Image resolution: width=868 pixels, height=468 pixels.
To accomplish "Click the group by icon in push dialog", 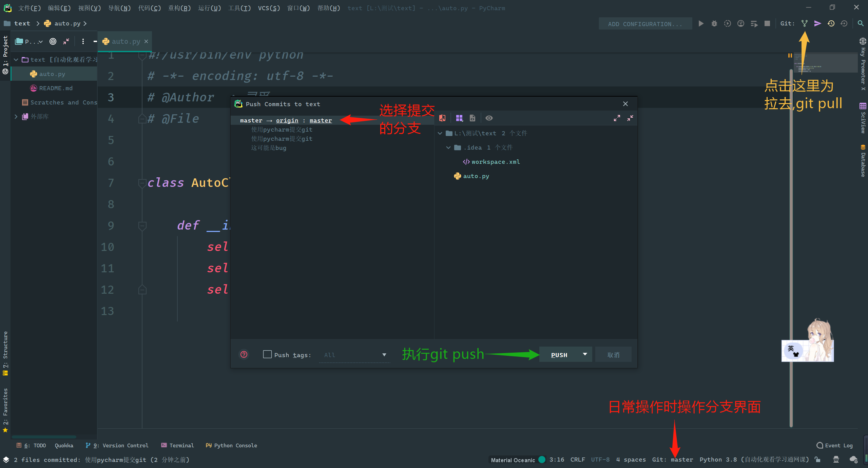I will point(459,118).
